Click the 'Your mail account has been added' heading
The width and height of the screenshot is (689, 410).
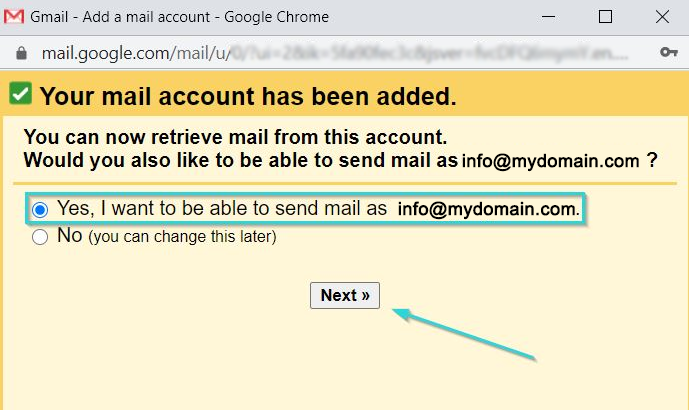(x=248, y=97)
